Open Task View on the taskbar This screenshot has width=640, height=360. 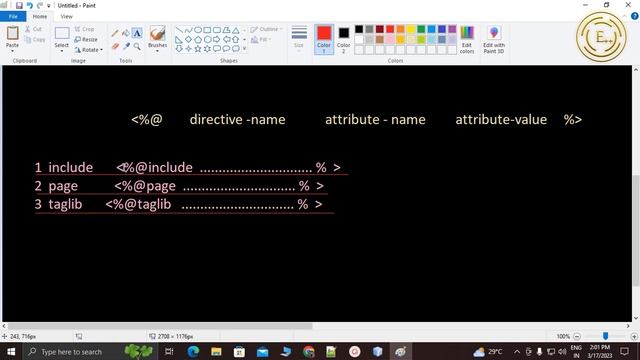(169, 351)
